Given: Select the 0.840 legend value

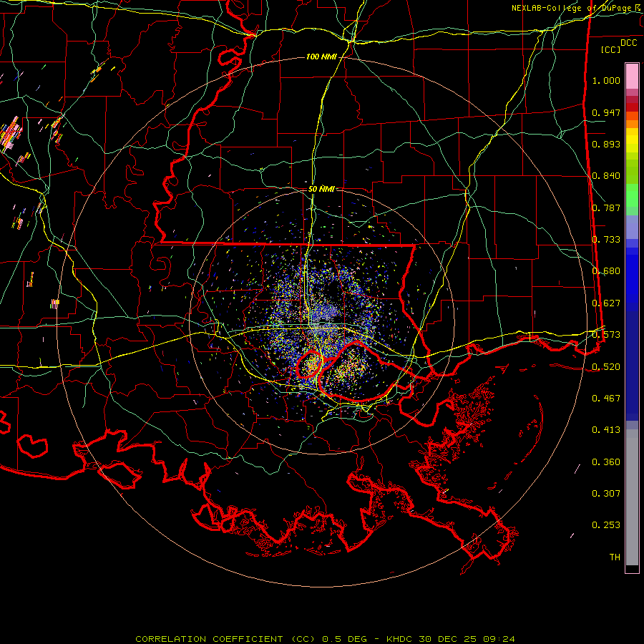Looking at the screenshot, I should click(606, 176).
